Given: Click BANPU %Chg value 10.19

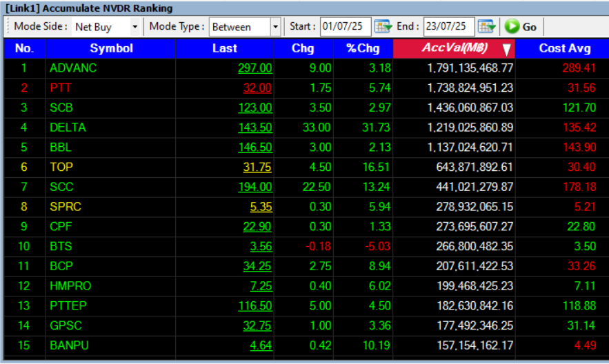Looking at the screenshot, I should tap(376, 345).
